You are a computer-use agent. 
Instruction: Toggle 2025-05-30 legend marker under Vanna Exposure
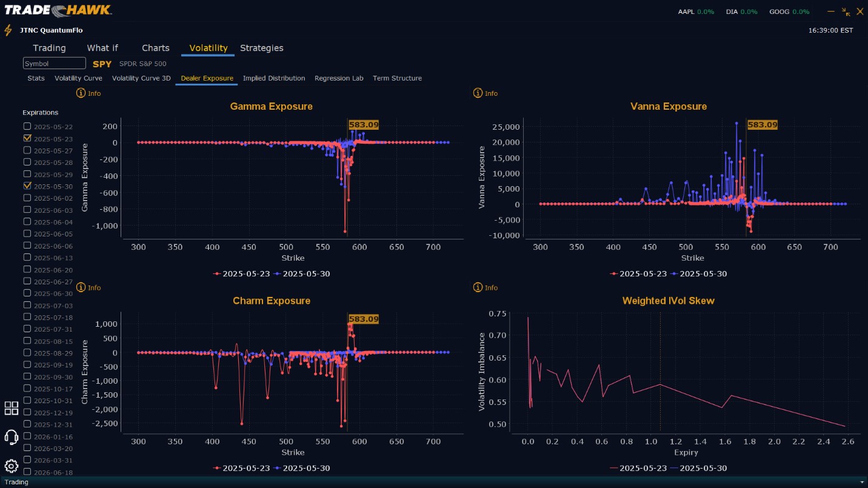coord(675,274)
